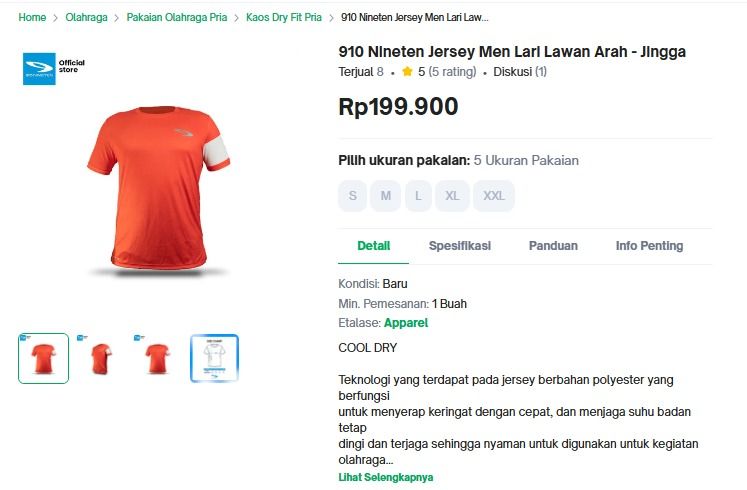Open Kaos Dry Fit Pria breadcrumb
The width and height of the screenshot is (747, 490).
coord(284,18)
